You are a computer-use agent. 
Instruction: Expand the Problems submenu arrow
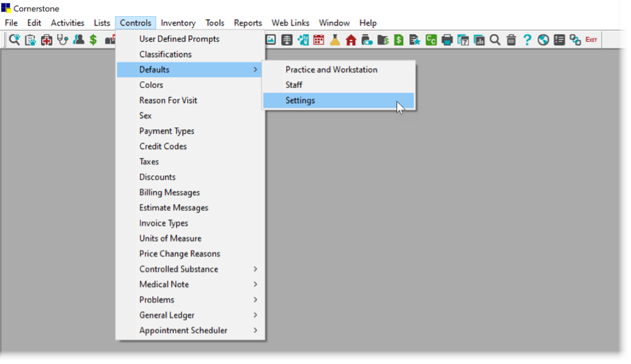click(x=255, y=300)
